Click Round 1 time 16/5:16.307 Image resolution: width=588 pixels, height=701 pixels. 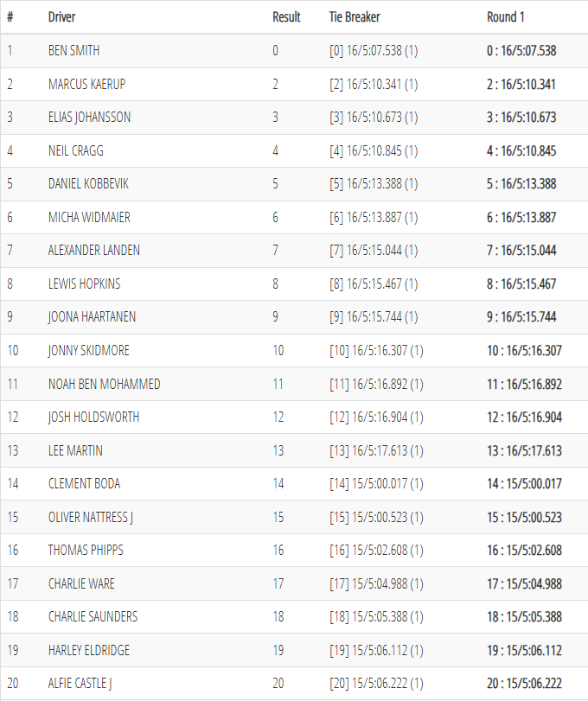524,350
